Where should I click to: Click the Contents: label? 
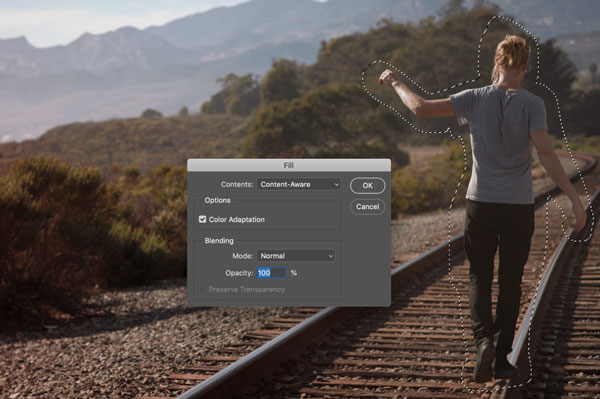[x=237, y=184]
